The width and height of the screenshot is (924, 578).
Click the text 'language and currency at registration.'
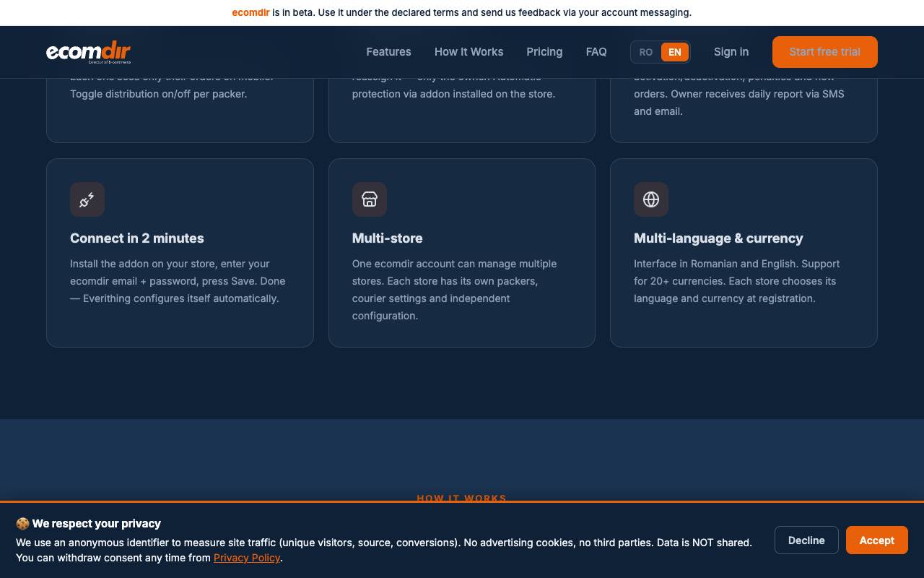click(725, 298)
